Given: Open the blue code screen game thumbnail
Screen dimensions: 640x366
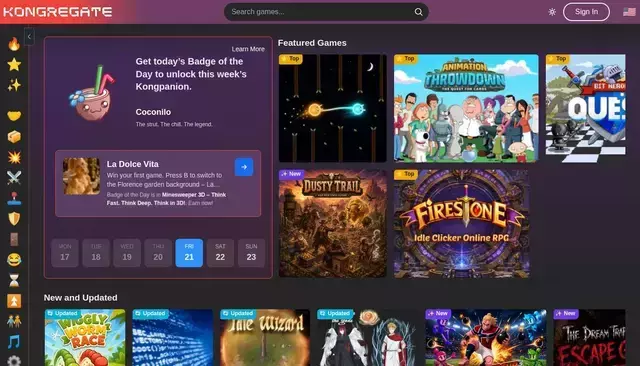Looking at the screenshot, I should pyautogui.click(x=172, y=337).
